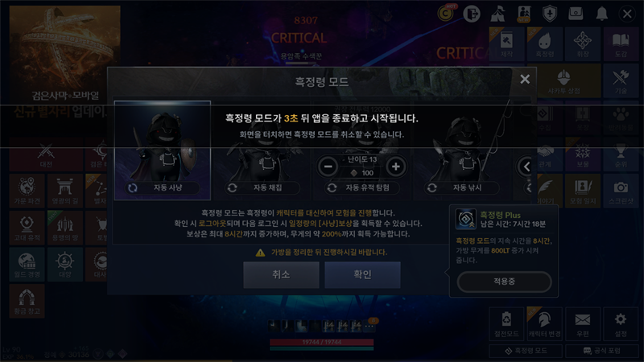This screenshot has height=362, width=644.
Task: Open the 흑정령 모드 bottom menu
Action: (x=526, y=351)
